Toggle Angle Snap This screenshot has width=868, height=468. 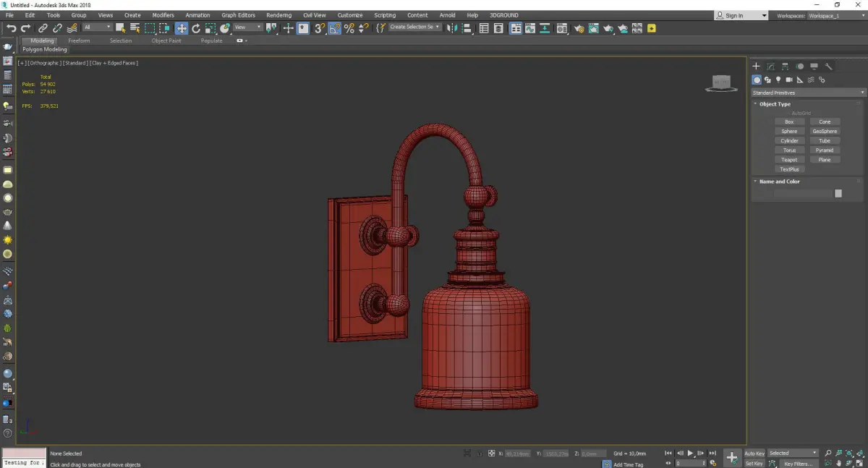(334, 28)
